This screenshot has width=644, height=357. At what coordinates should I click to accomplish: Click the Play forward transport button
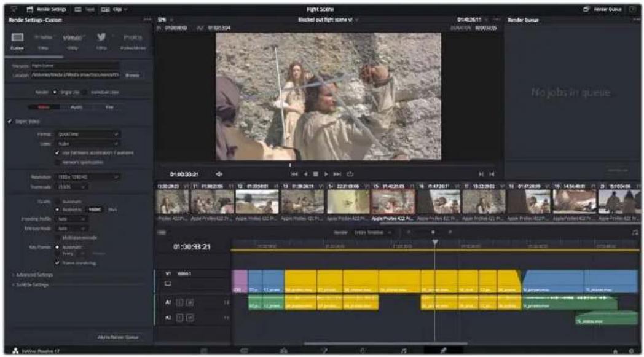(x=326, y=174)
